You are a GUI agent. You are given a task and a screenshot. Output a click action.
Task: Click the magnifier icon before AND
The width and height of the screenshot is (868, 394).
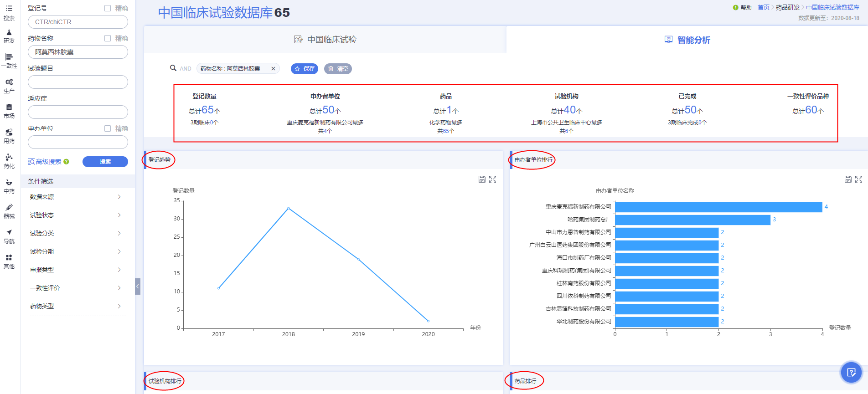click(x=173, y=68)
